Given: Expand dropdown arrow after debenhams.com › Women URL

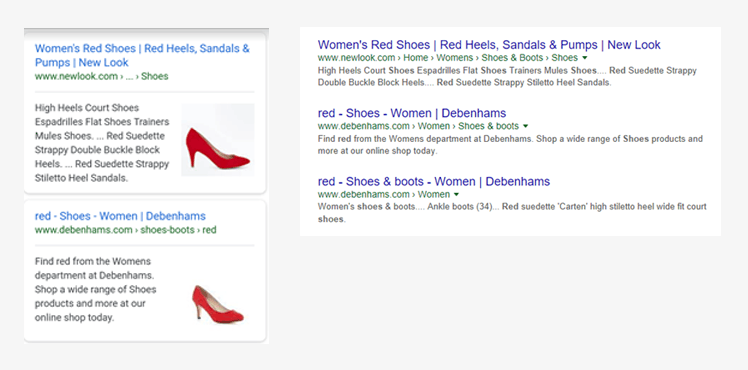Looking at the screenshot, I should tap(457, 195).
